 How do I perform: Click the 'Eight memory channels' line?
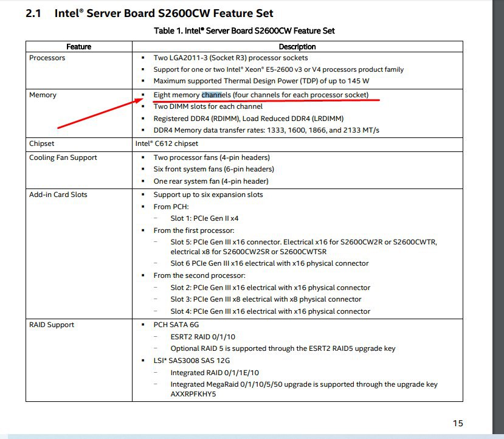pyautogui.click(x=261, y=95)
